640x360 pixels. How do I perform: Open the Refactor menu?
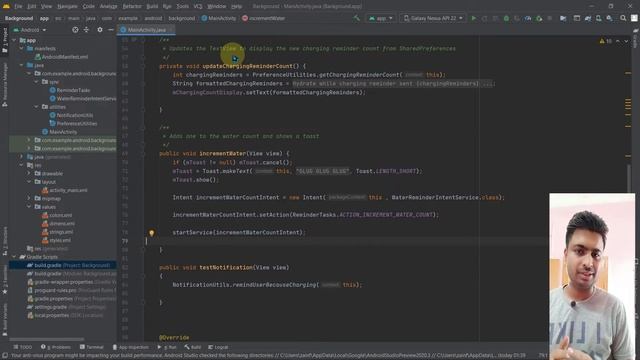pos(132,6)
